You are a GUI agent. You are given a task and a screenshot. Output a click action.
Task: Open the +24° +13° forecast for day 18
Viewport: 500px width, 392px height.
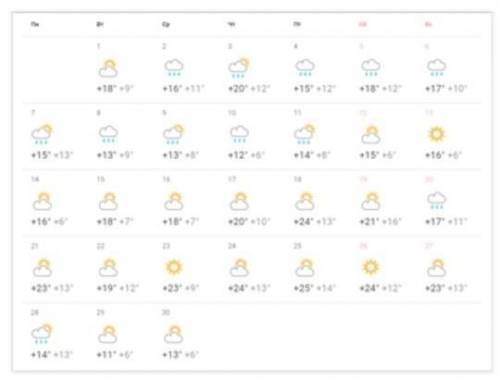click(314, 221)
